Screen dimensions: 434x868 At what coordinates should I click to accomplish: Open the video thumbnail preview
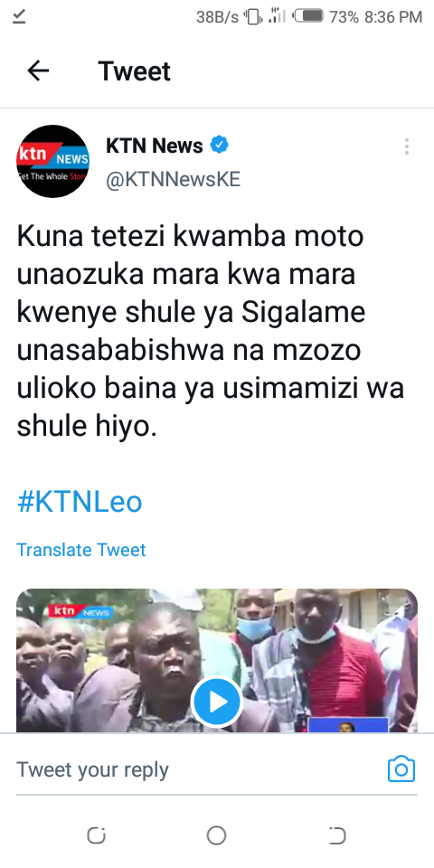(217, 660)
